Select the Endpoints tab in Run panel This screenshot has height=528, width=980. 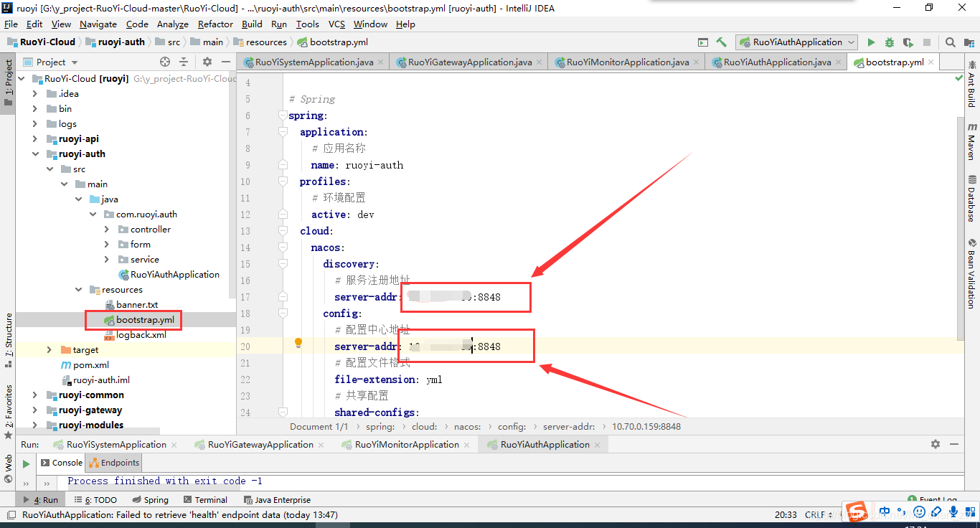tap(114, 463)
